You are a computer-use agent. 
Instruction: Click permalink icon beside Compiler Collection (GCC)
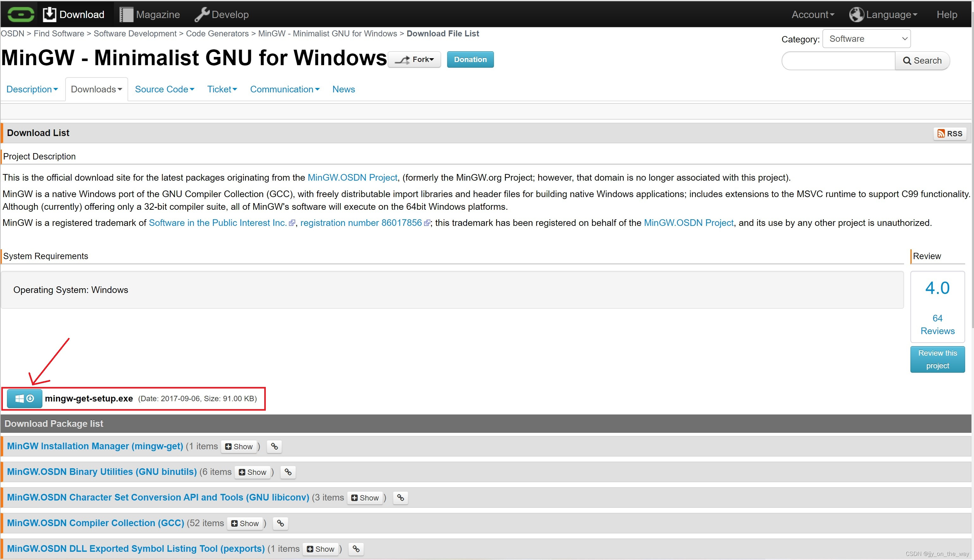[x=280, y=523]
